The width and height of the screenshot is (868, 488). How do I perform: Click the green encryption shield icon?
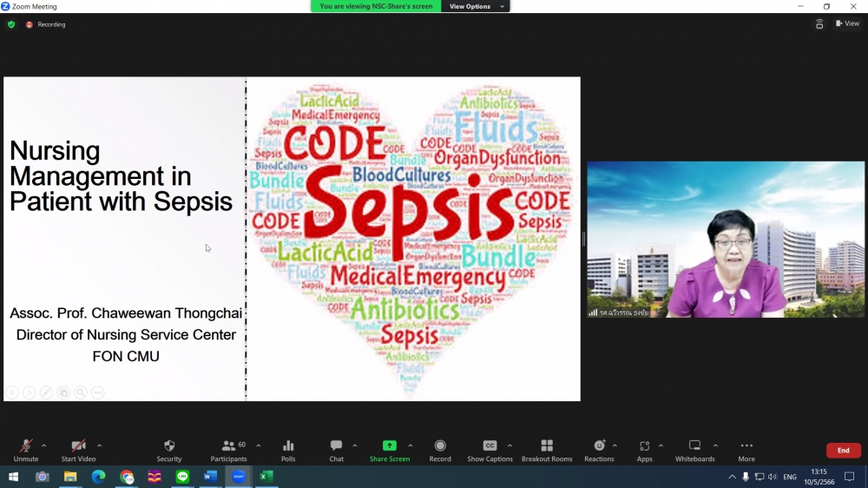(11, 24)
